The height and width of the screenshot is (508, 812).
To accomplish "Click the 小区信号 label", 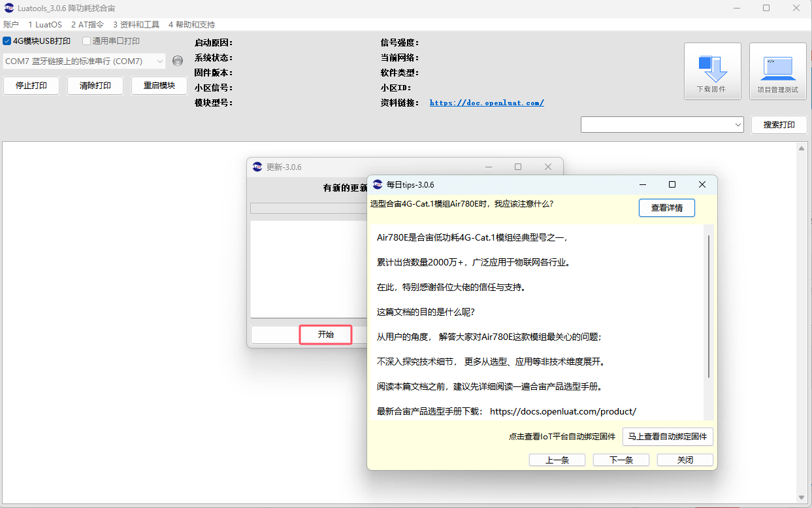I will (x=213, y=88).
